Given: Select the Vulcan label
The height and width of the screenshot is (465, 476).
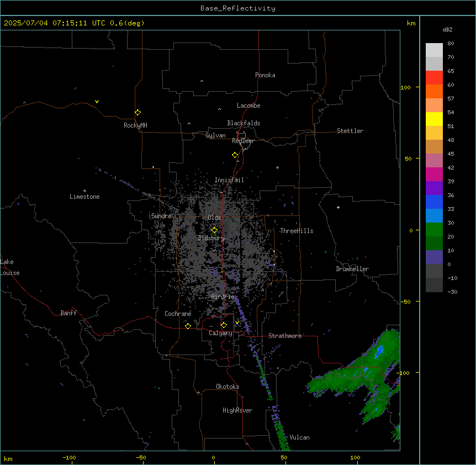Looking at the screenshot, I should 300,437.
